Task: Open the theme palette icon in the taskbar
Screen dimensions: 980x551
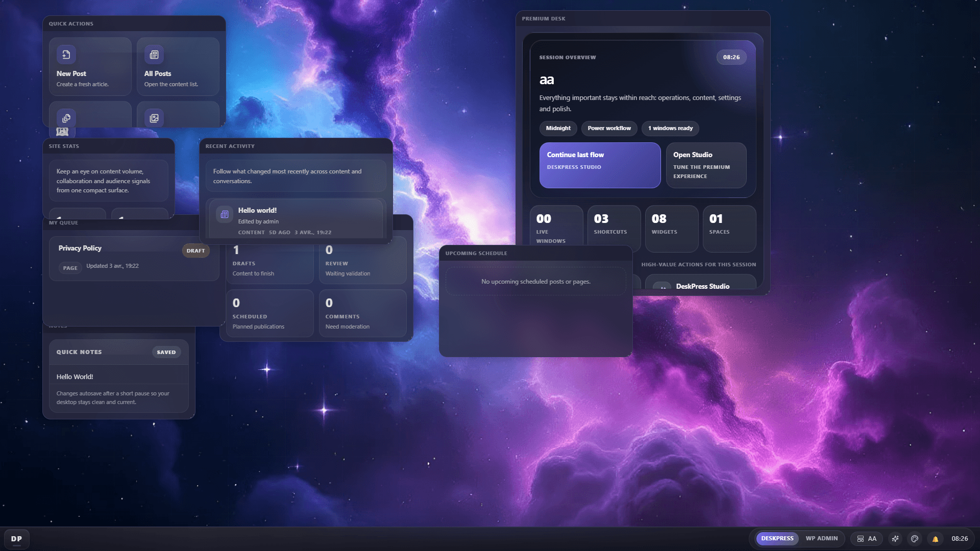Action: [915, 539]
